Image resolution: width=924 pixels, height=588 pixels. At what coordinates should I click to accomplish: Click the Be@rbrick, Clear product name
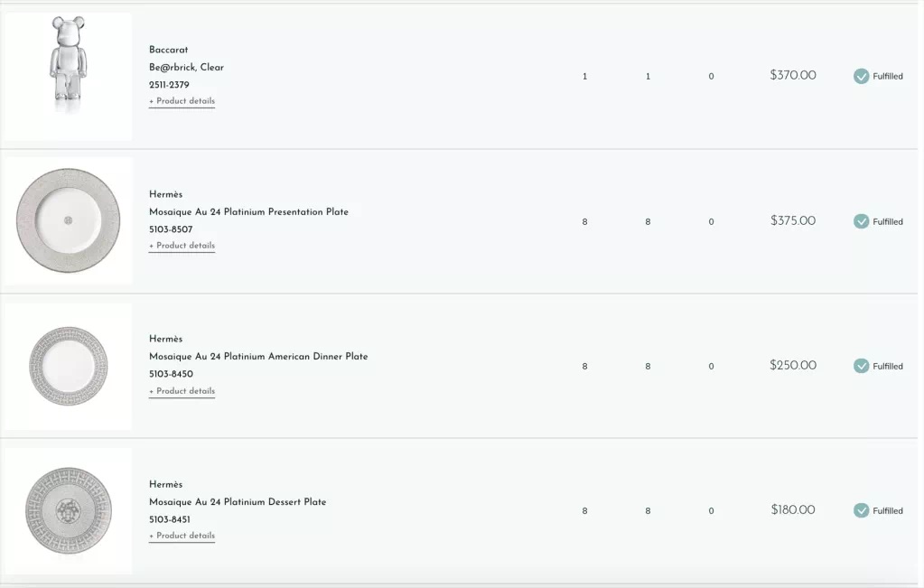click(186, 67)
